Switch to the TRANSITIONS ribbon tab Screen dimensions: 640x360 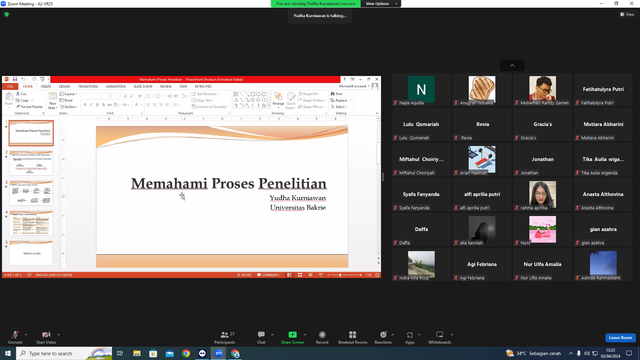tap(88, 87)
